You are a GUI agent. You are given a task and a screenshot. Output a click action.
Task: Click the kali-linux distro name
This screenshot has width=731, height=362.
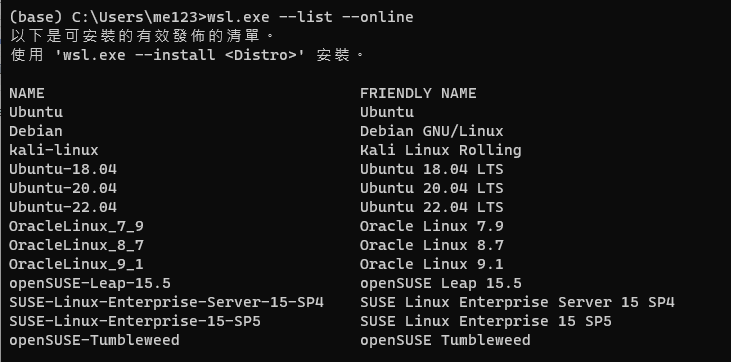coord(54,150)
